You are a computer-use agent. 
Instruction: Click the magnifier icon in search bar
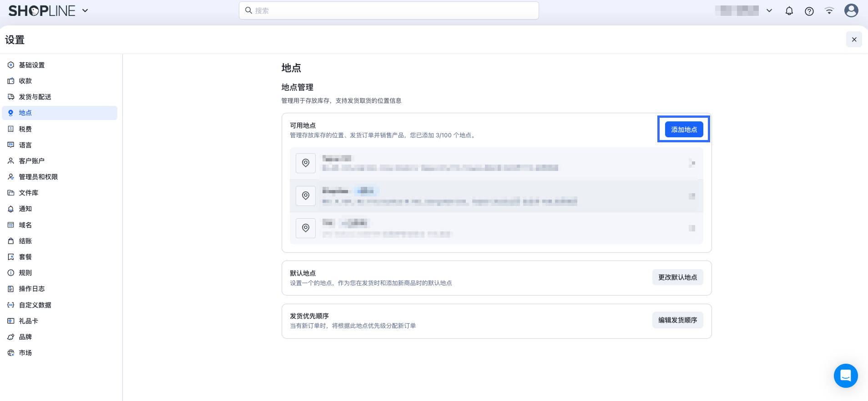tap(248, 10)
